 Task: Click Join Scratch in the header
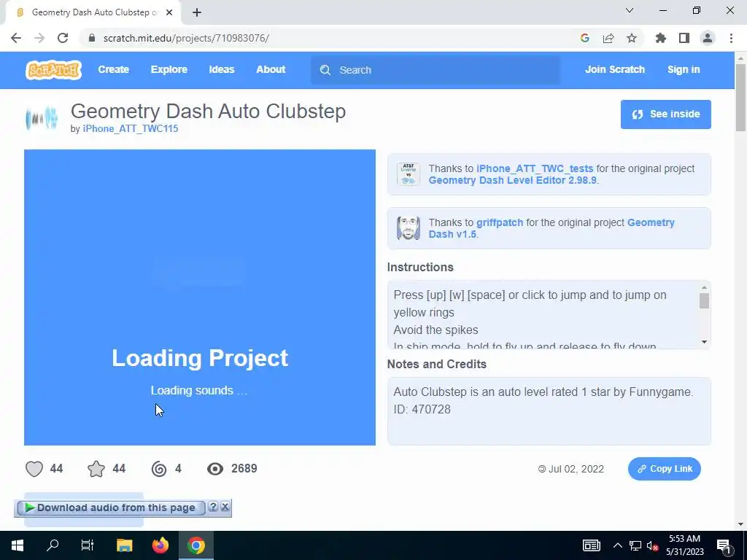pos(614,69)
